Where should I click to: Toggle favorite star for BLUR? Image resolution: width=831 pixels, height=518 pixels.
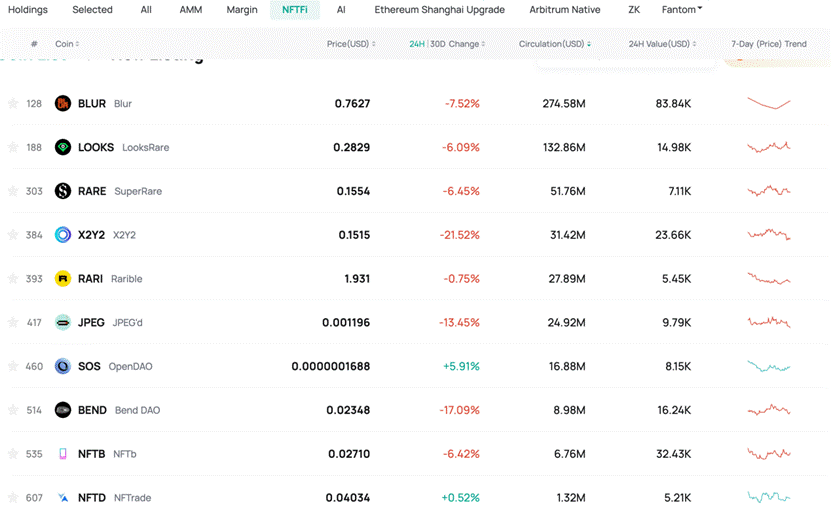[x=13, y=104]
